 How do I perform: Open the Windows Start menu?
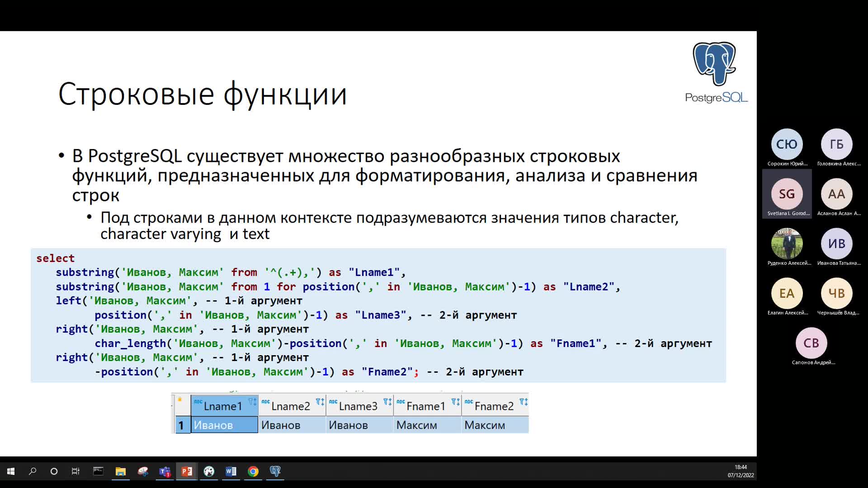click(x=11, y=471)
